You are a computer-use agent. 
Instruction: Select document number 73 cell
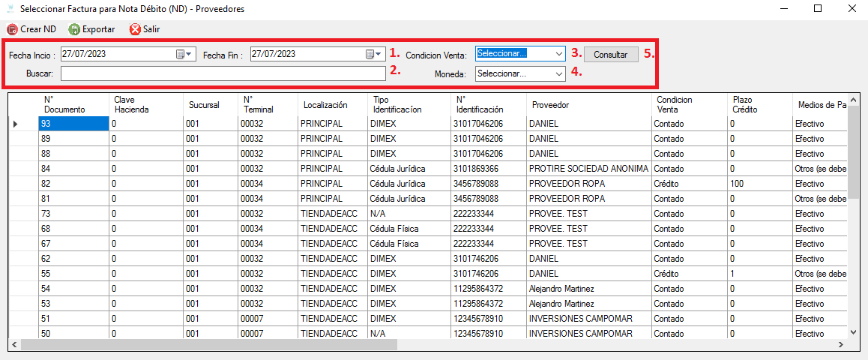73,213
